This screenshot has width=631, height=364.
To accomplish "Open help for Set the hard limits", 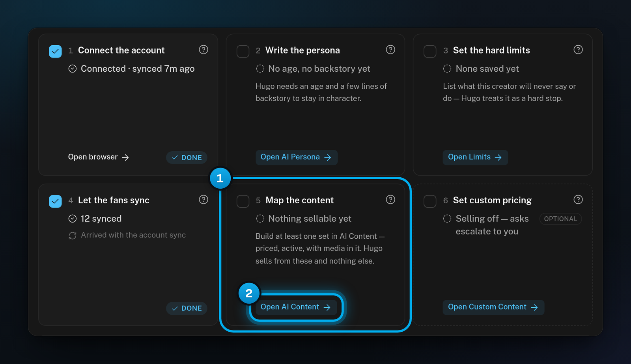I will (578, 50).
